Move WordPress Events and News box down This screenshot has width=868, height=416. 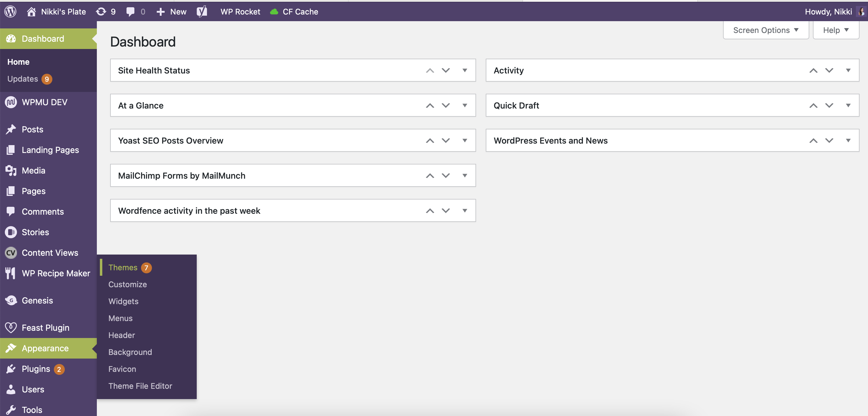pos(829,140)
